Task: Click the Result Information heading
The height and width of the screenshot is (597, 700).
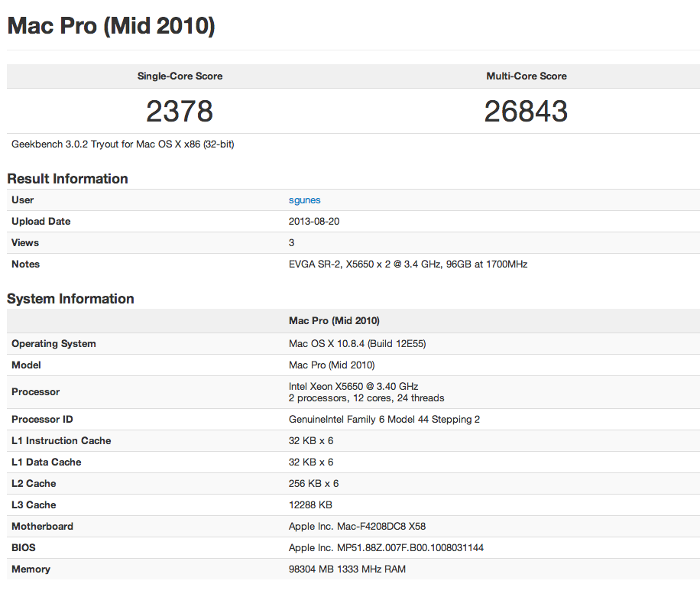Action: tap(67, 179)
